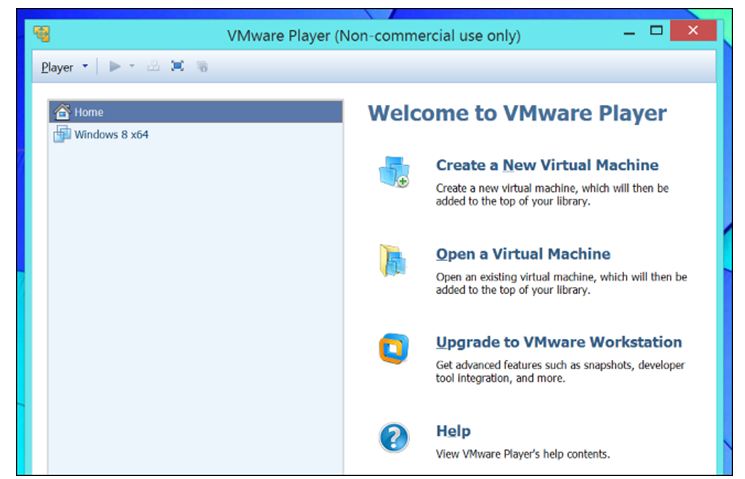Image resolution: width=745 pixels, height=479 pixels.
Task: Click the 'Welcome to VMware Player' heading
Action: coord(517,113)
